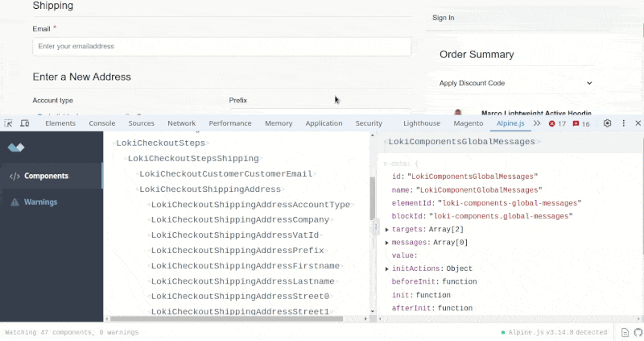Image resolution: width=644 pixels, height=341 pixels.
Task: Click the issues count badge showing 16
Action: [580, 123]
